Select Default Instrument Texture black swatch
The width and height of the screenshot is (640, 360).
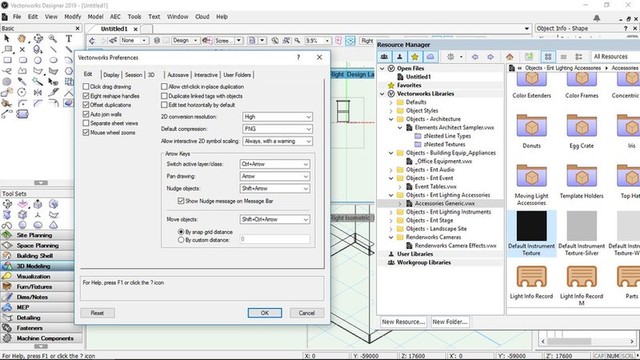click(x=531, y=226)
